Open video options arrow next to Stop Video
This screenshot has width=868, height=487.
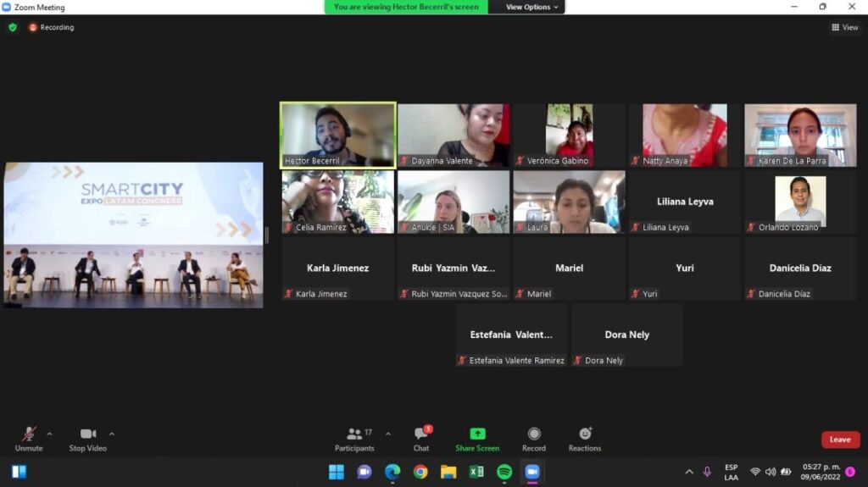pos(112,434)
